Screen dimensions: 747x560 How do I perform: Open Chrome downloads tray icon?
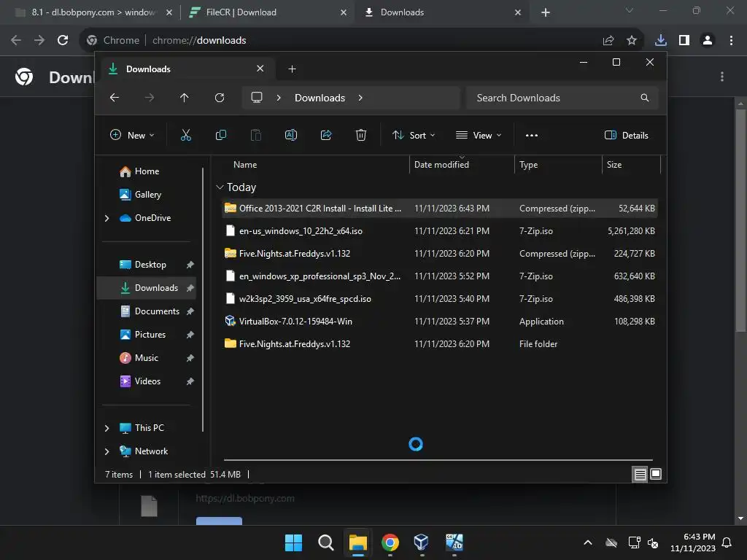(x=661, y=40)
